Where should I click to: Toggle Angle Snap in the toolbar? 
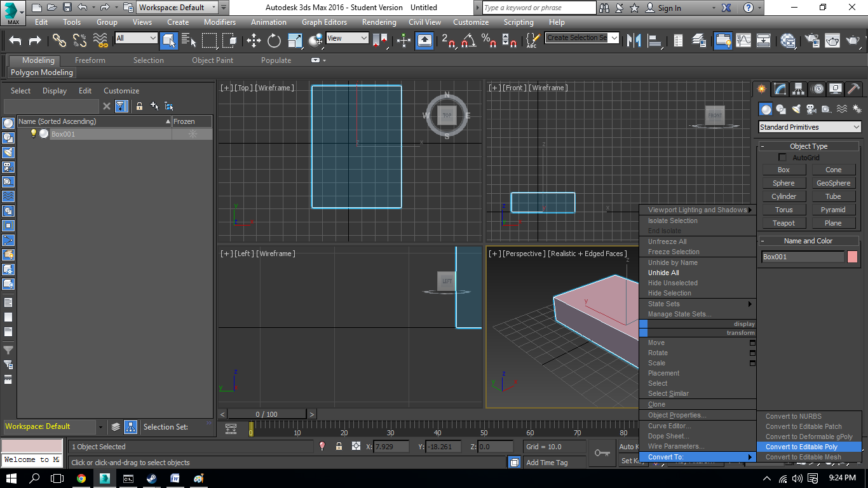coord(469,41)
